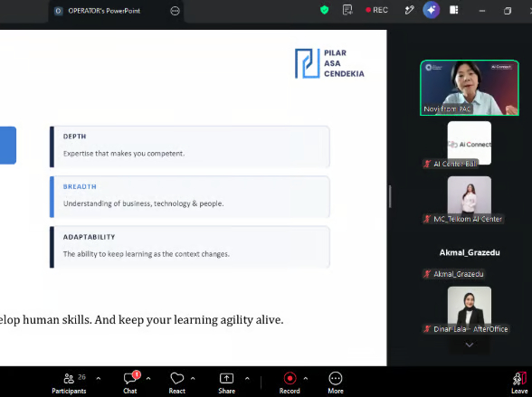Click 'Understanding of business, technology & people.' text
Screen dimensions: 532x397
click(144, 203)
